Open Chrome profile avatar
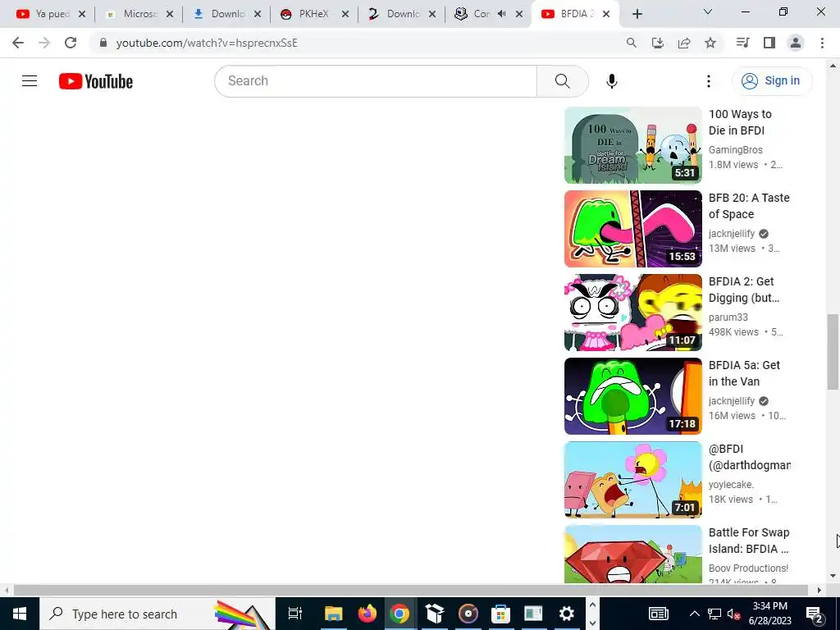The width and height of the screenshot is (840, 630). click(x=796, y=43)
